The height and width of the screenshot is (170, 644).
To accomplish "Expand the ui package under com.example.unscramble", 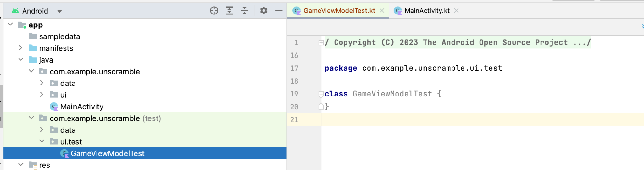I will tap(42, 95).
